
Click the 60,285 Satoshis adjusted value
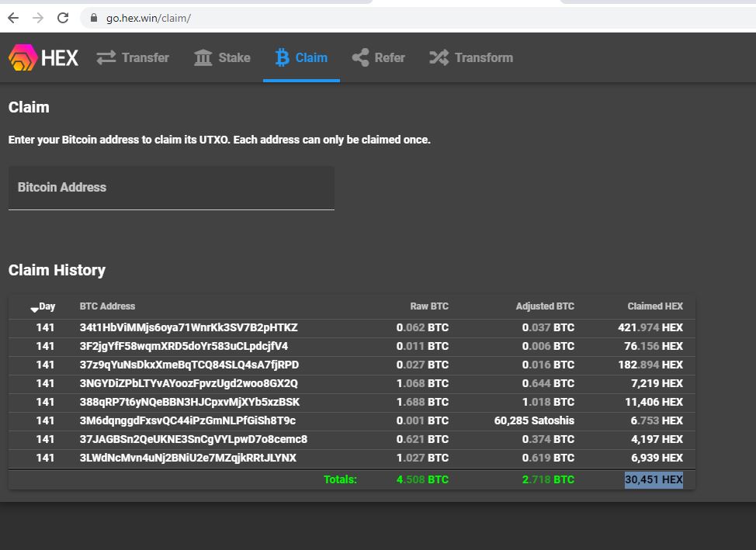(x=534, y=420)
